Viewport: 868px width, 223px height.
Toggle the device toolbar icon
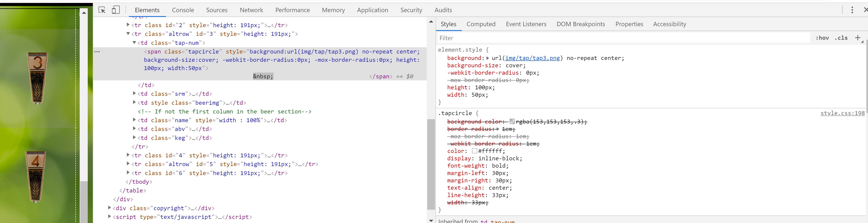coord(116,10)
